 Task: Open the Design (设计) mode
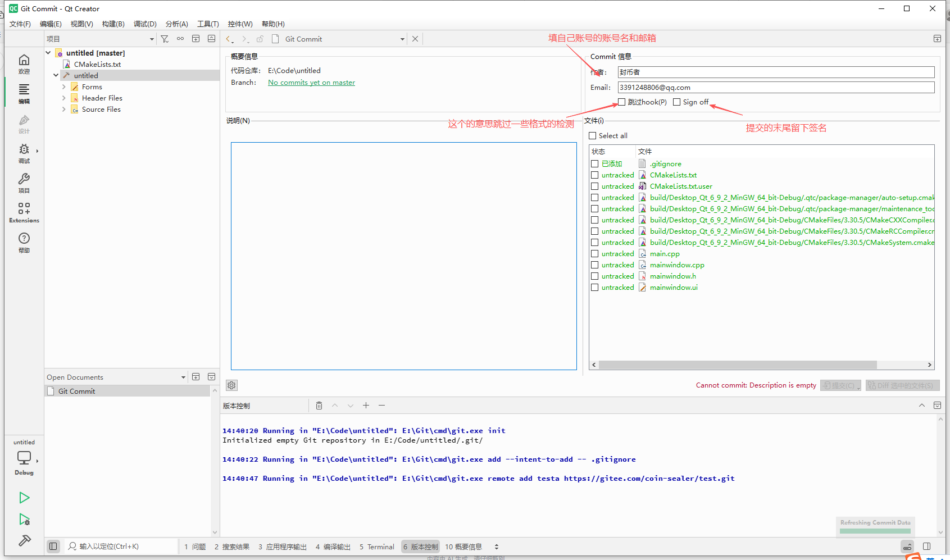[24, 124]
